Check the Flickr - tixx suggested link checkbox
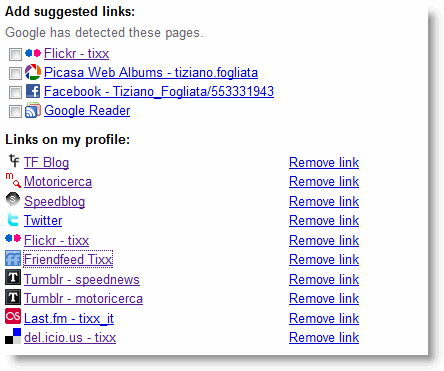The height and width of the screenshot is (371, 444). [x=15, y=54]
